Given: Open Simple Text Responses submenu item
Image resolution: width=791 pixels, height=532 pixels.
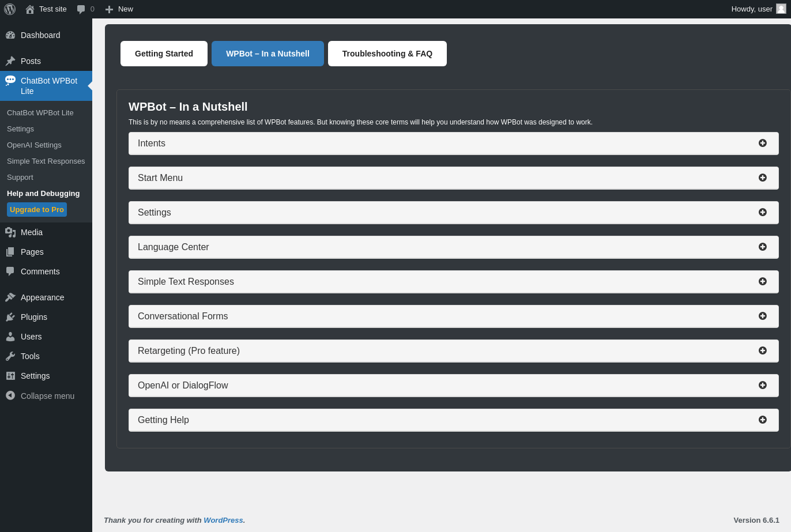Looking at the screenshot, I should [x=46, y=161].
